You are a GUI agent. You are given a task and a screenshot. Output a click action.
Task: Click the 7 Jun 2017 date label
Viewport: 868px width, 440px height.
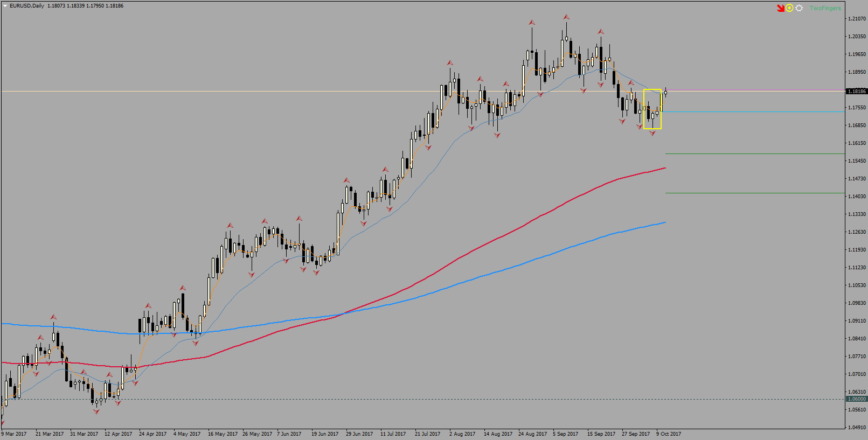pos(289,434)
